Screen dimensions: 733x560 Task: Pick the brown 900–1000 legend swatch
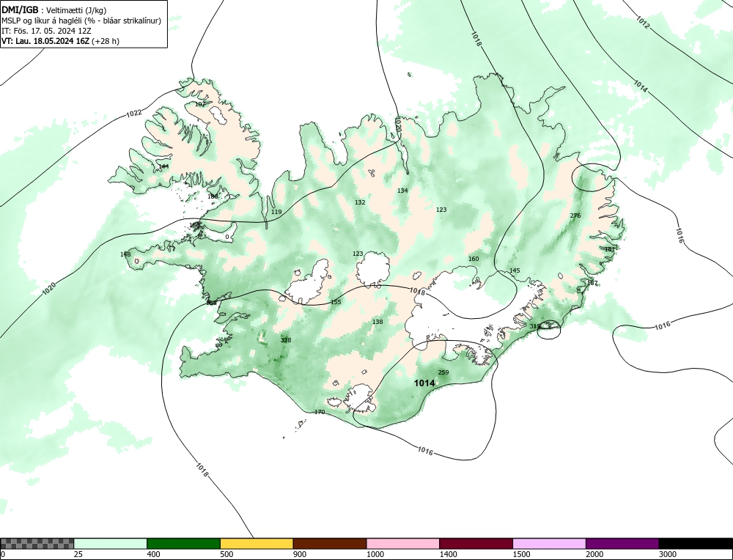330,543
